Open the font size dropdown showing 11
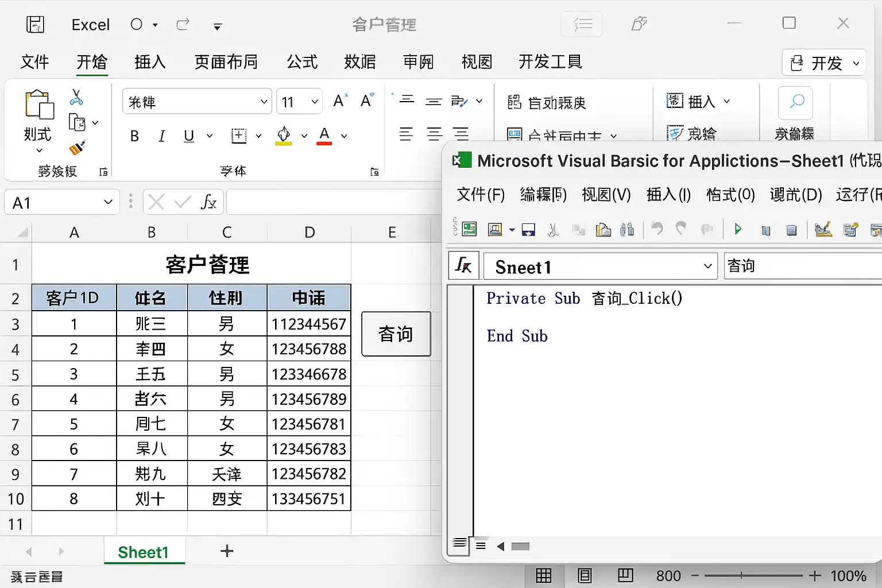 click(315, 102)
